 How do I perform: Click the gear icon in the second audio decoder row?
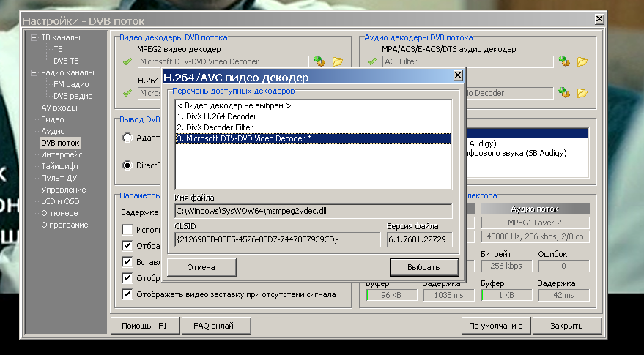[563, 93]
